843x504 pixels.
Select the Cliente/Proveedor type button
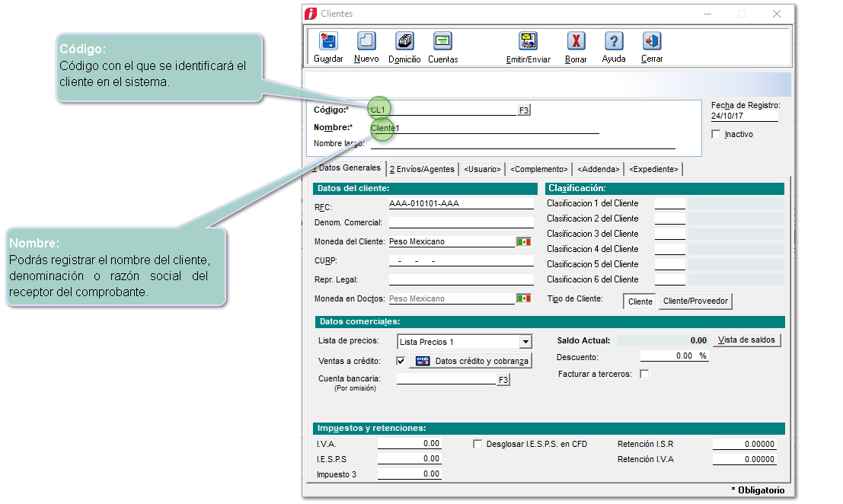[x=695, y=301]
